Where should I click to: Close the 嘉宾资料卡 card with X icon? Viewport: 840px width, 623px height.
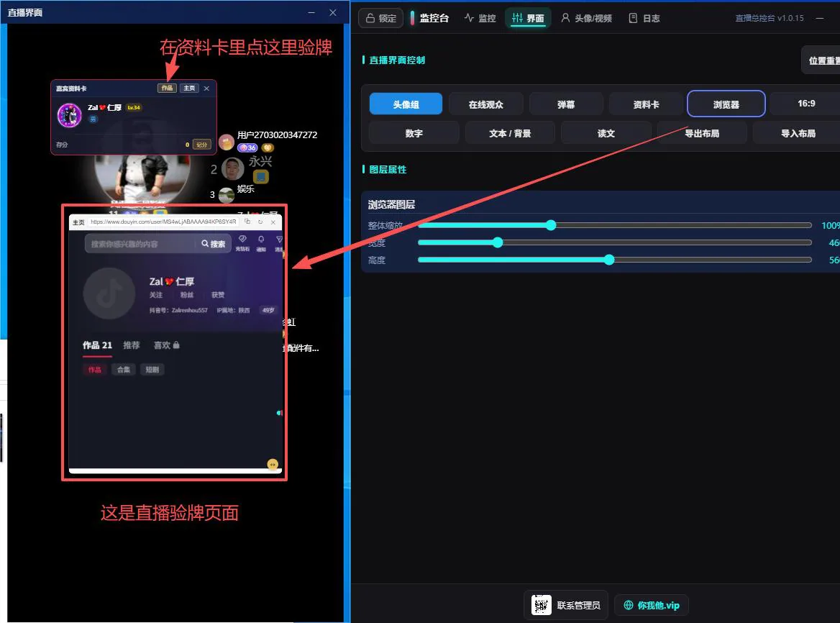(x=207, y=88)
